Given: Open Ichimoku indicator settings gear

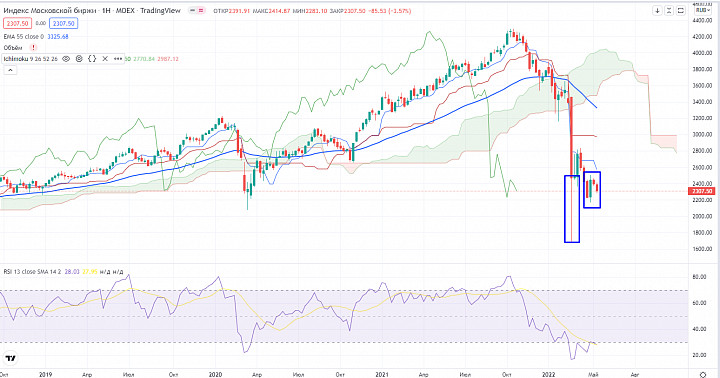Looking at the screenshot, I should (79, 59).
